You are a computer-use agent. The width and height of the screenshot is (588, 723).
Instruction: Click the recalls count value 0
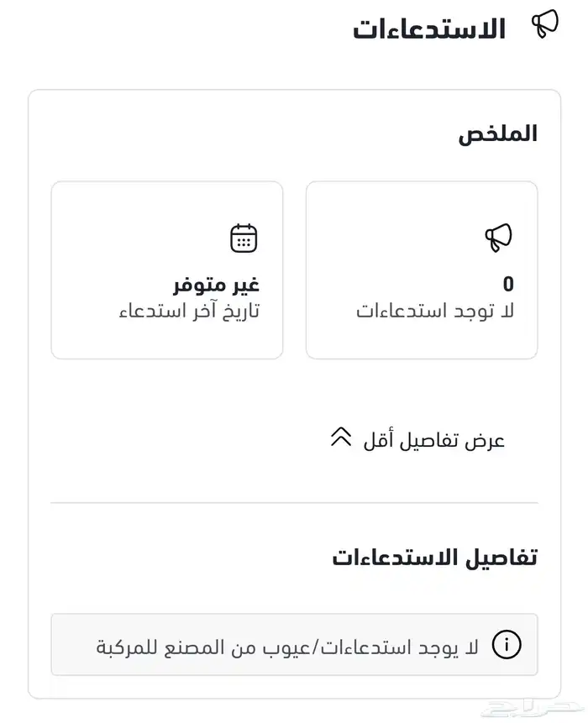(508, 284)
